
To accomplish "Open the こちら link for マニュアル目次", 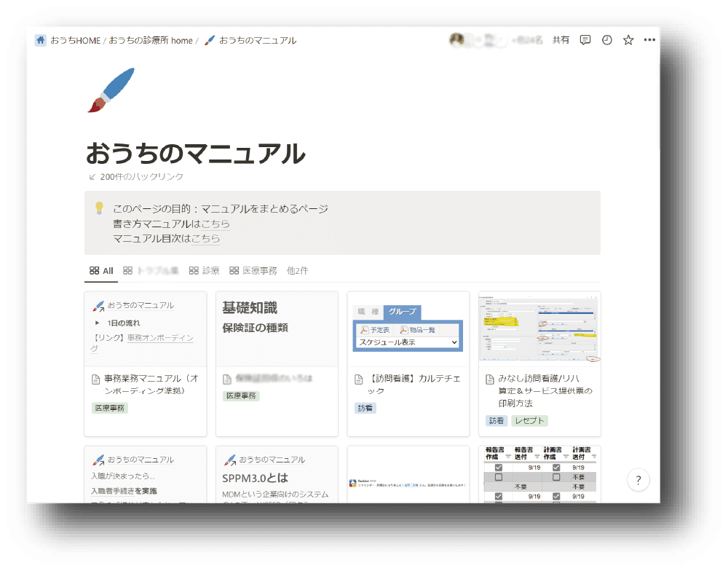I will (205, 239).
